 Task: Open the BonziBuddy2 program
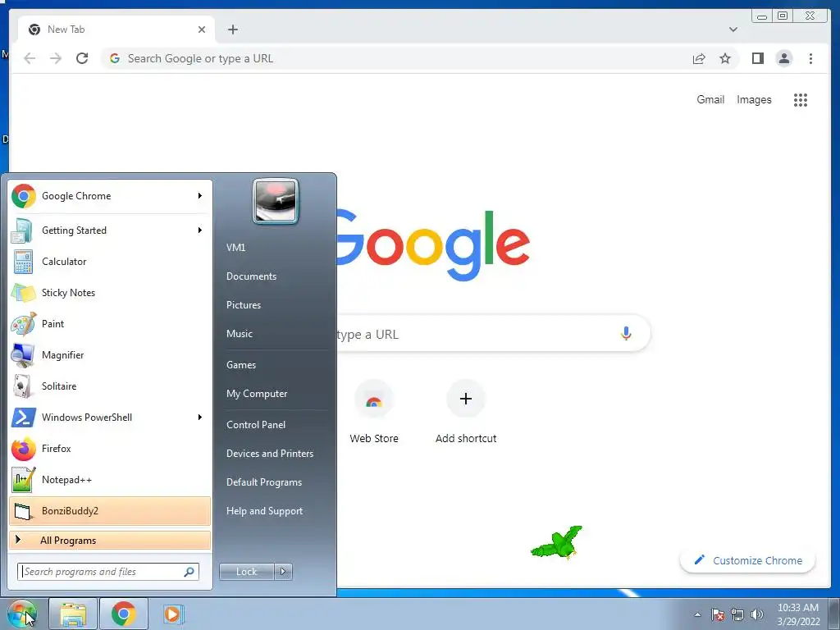click(x=110, y=510)
